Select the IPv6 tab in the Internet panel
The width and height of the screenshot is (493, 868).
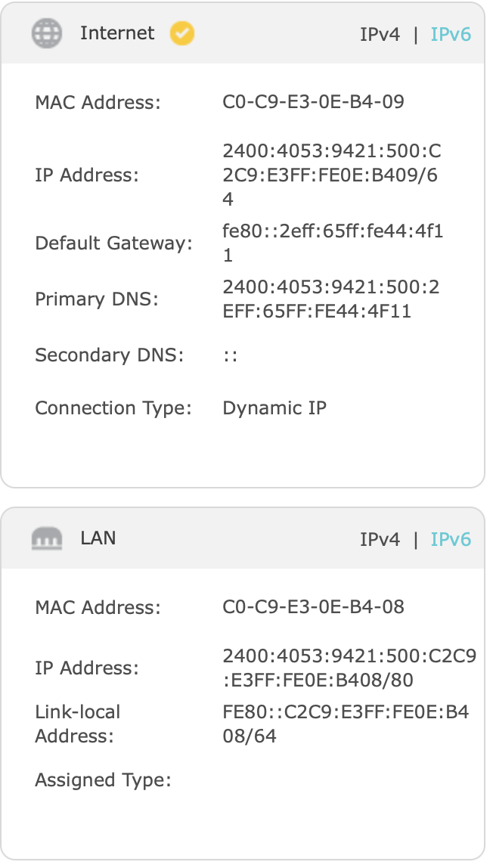coord(451,35)
